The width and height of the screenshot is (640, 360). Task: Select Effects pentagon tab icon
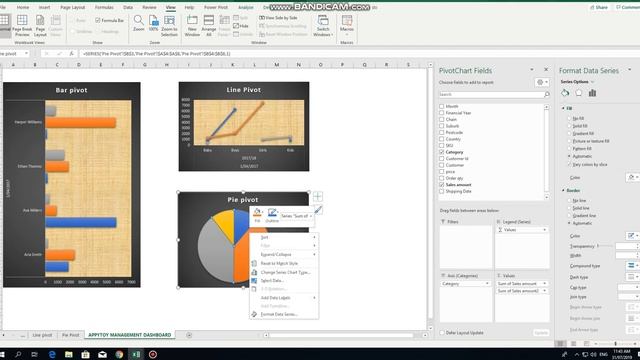(579, 93)
